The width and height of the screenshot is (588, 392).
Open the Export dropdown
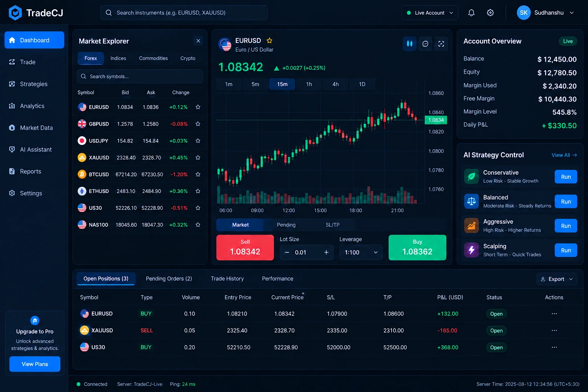click(557, 279)
